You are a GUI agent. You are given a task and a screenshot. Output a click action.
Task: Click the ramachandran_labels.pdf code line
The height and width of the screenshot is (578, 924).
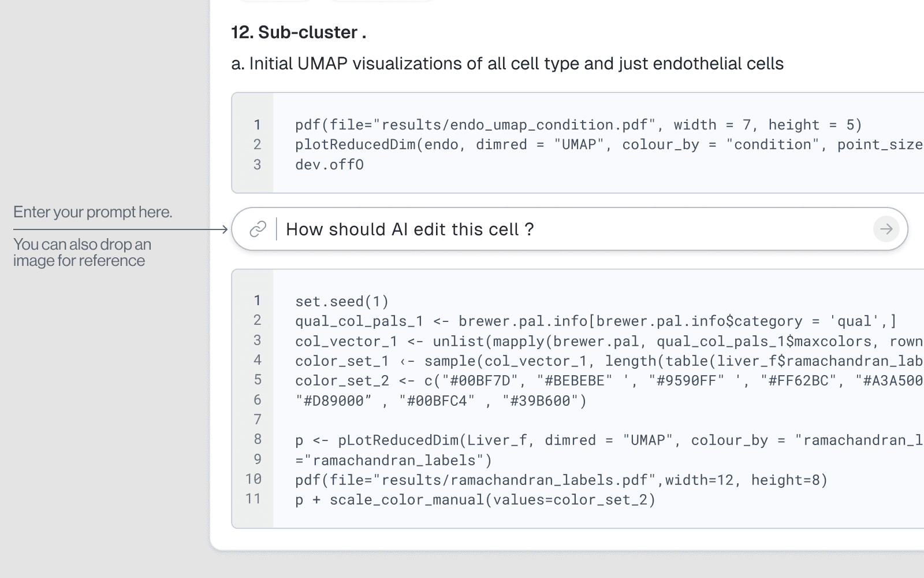pos(561,480)
